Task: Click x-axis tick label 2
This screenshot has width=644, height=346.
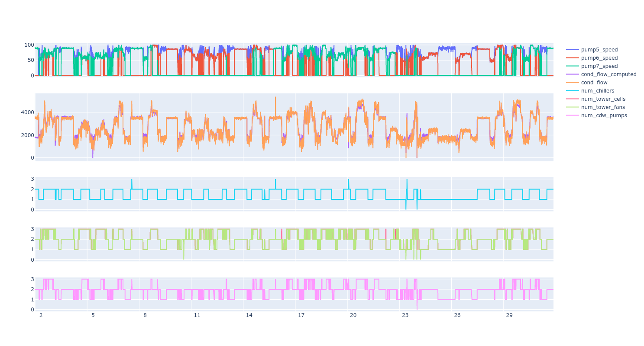Action: coord(41,315)
